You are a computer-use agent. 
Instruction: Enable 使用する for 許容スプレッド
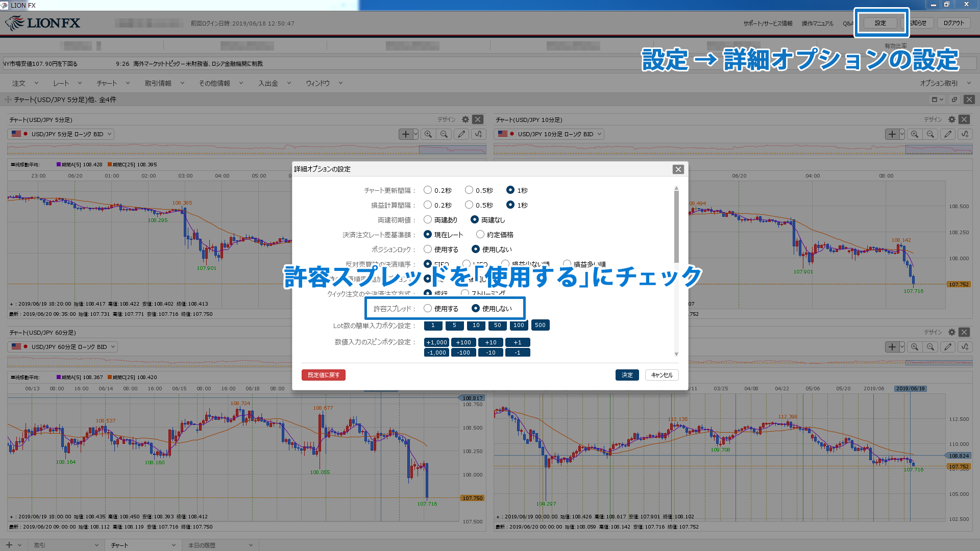[428, 308]
